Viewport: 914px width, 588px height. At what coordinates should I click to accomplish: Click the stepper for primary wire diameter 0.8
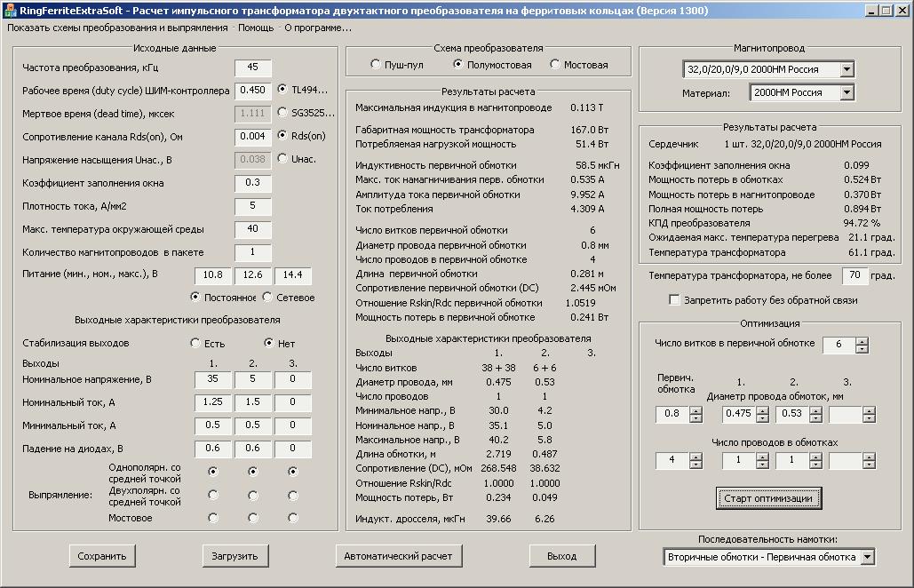tap(695, 414)
